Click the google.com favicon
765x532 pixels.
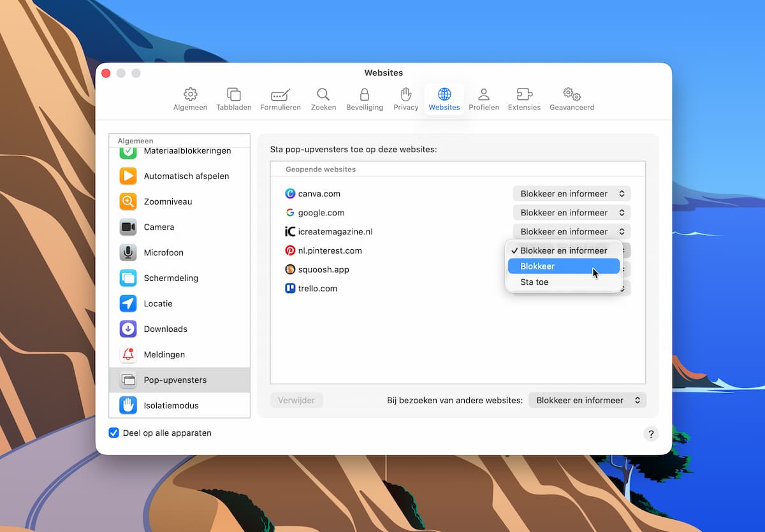[290, 213]
